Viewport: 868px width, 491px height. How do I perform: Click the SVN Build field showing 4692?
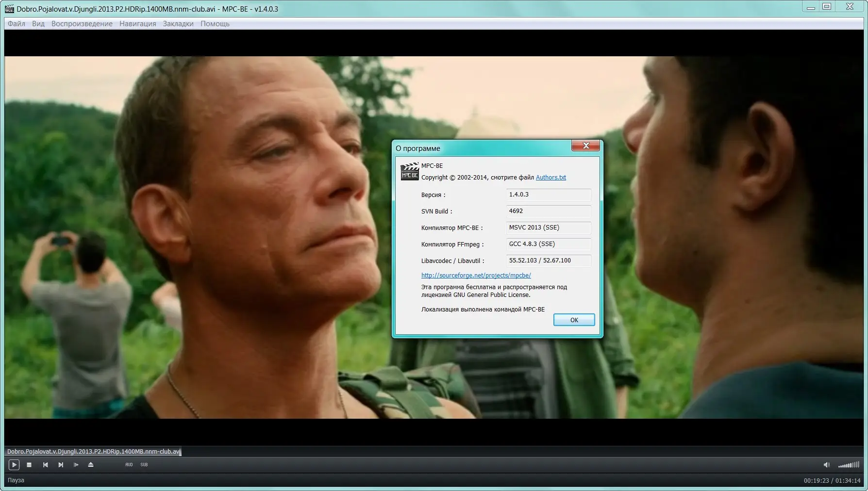549,211
